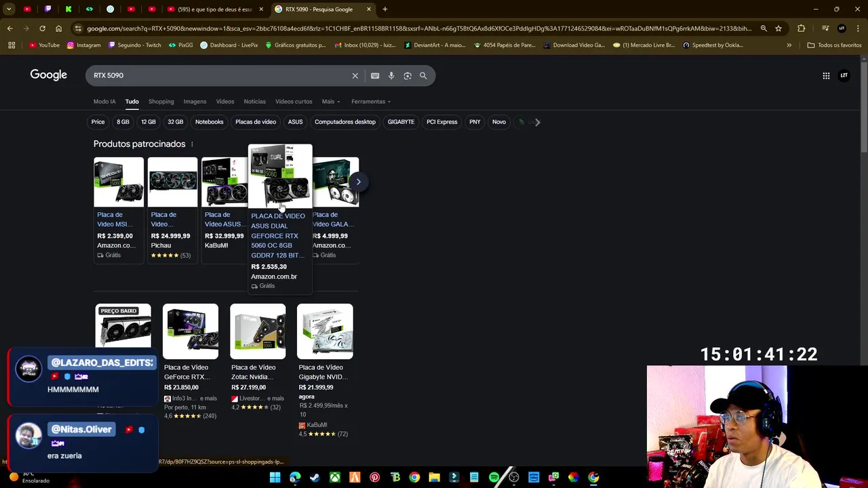The height and width of the screenshot is (488, 868).
Task: Open Placa de Vídeo Zotac Nvidia link
Action: click(254, 372)
